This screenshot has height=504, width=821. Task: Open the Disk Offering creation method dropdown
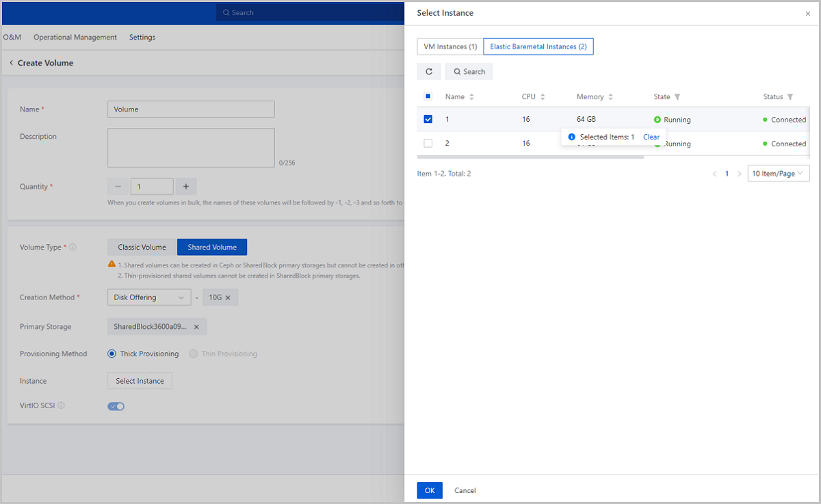[x=149, y=297]
